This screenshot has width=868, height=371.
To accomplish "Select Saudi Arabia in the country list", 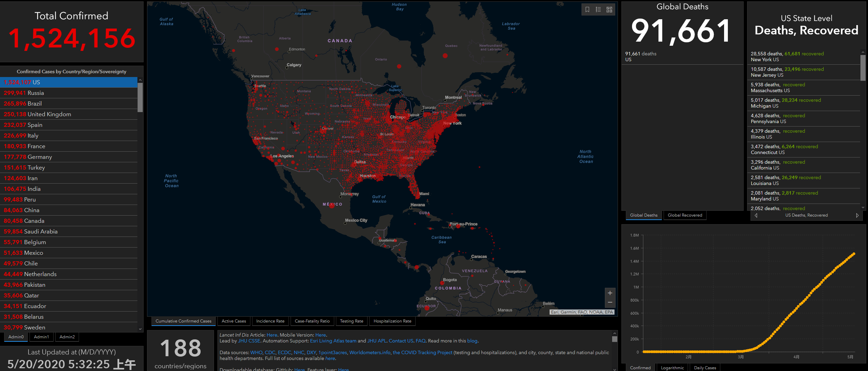I will click(69, 231).
